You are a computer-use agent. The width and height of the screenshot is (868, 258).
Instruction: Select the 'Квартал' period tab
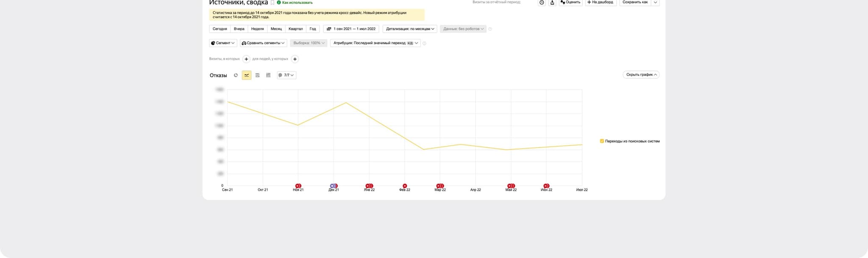(295, 29)
